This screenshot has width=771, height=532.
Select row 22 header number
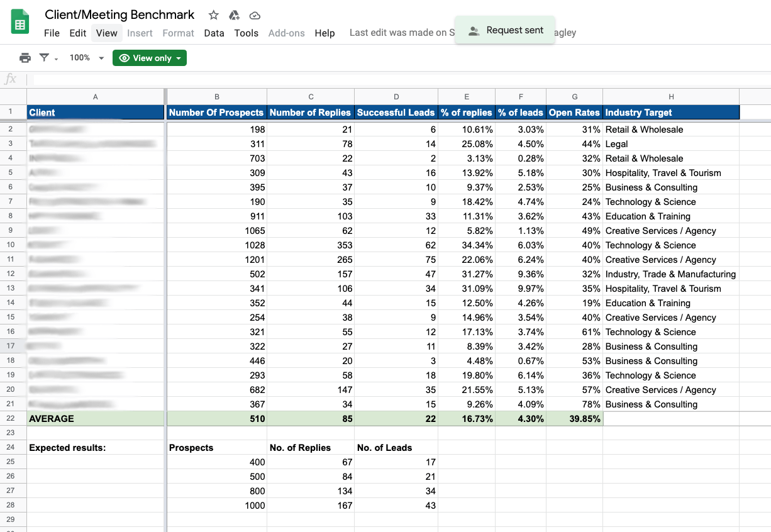tap(13, 419)
